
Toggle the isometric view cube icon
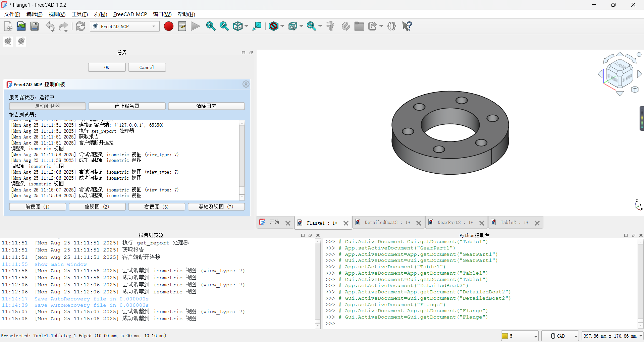[238, 26]
